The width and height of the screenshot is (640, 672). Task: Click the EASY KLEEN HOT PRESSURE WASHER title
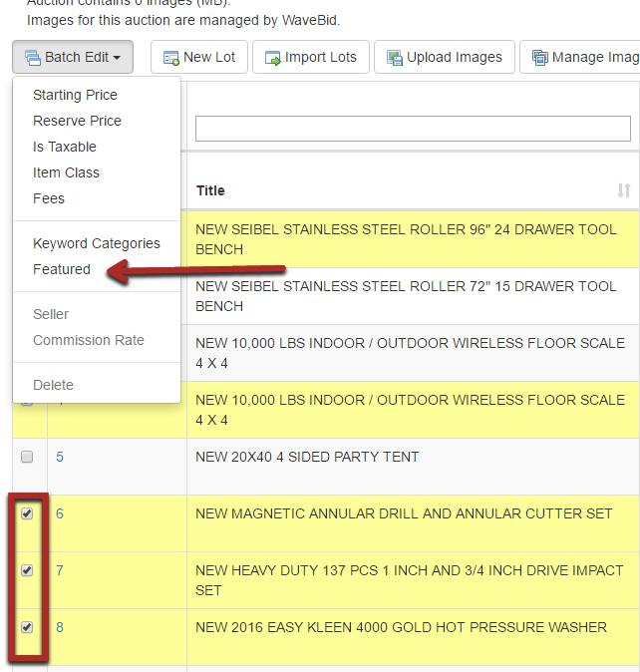coord(402,627)
